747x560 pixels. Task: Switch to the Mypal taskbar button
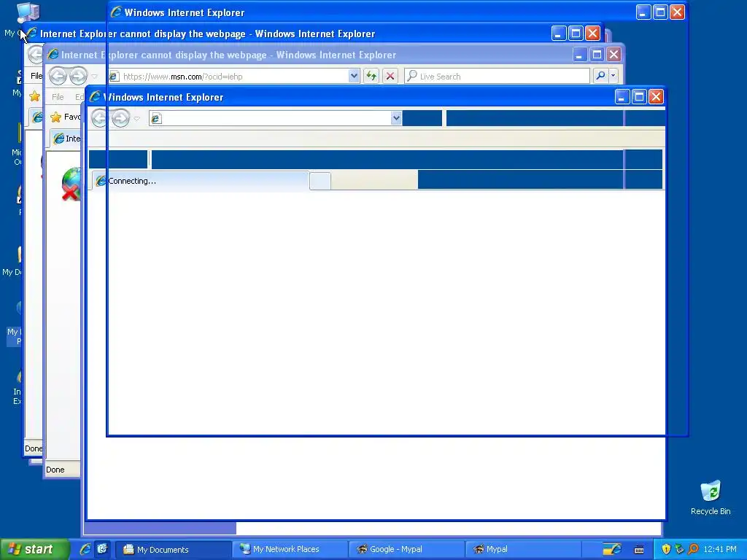[523, 550]
